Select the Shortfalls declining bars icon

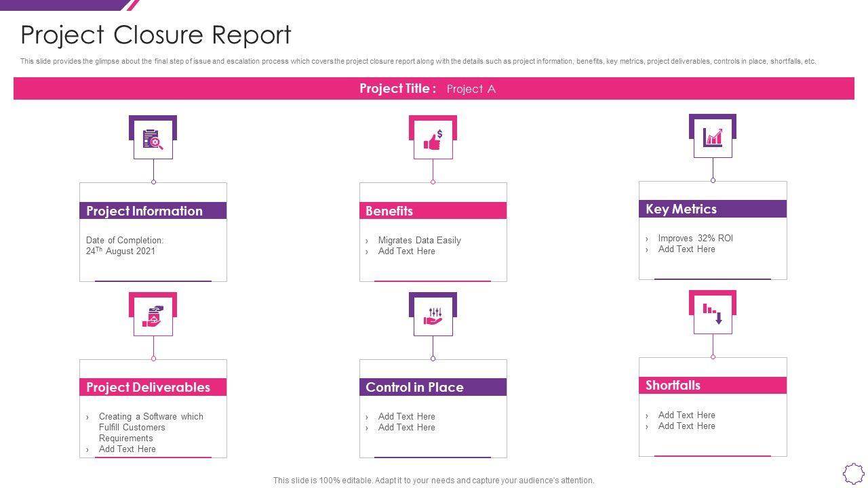tap(713, 314)
